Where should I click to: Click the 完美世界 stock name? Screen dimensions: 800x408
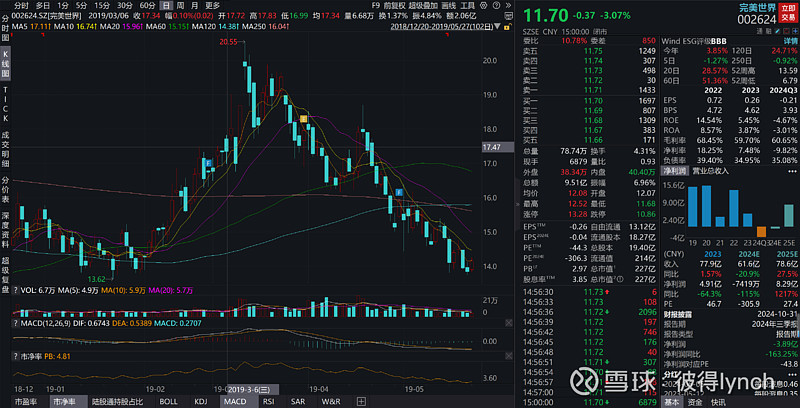[x=758, y=7]
